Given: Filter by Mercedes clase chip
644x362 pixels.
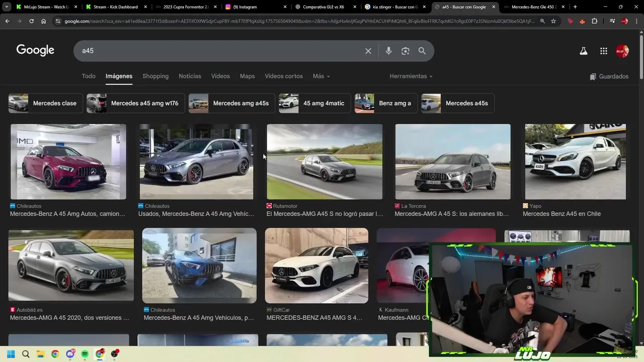Looking at the screenshot, I should point(45,103).
